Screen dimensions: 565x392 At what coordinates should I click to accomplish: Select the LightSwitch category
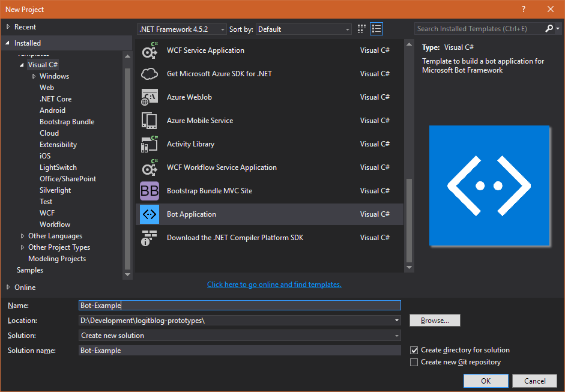(x=58, y=167)
